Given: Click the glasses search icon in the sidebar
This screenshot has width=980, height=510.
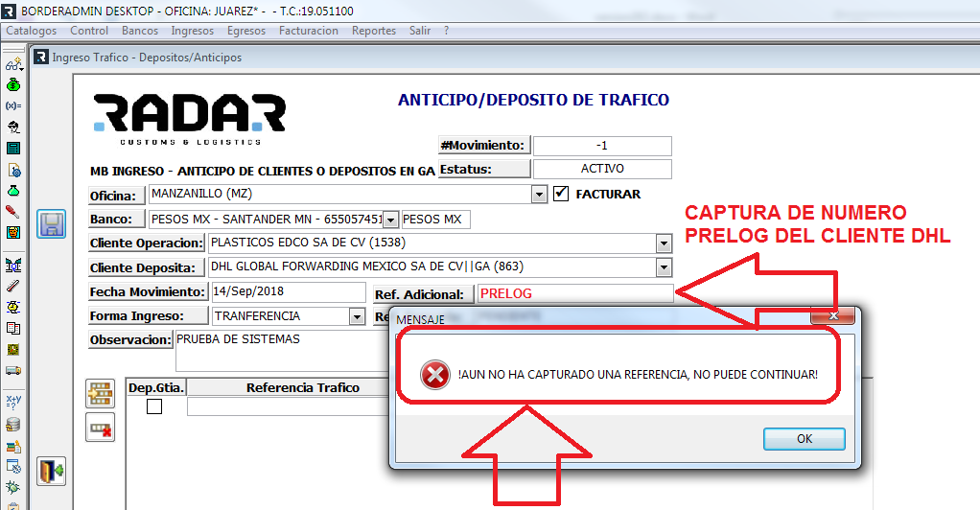Looking at the screenshot, I should tap(13, 63).
